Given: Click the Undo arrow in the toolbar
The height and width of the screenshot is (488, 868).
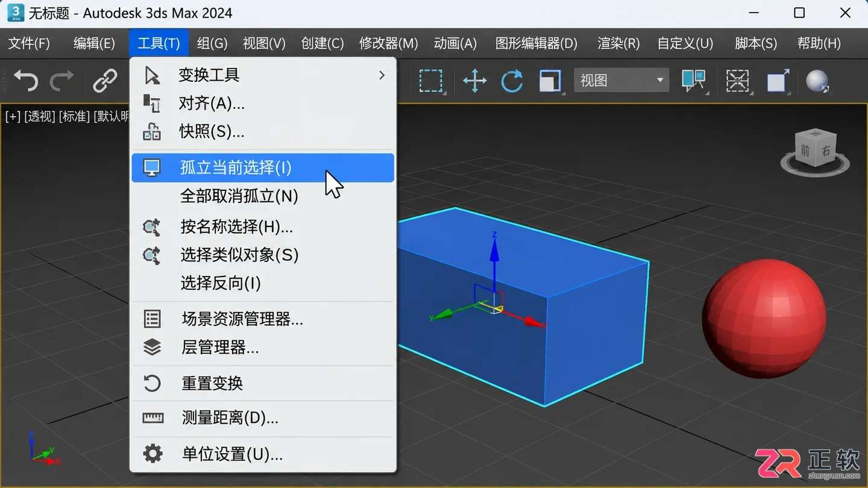Looking at the screenshot, I should [x=25, y=80].
